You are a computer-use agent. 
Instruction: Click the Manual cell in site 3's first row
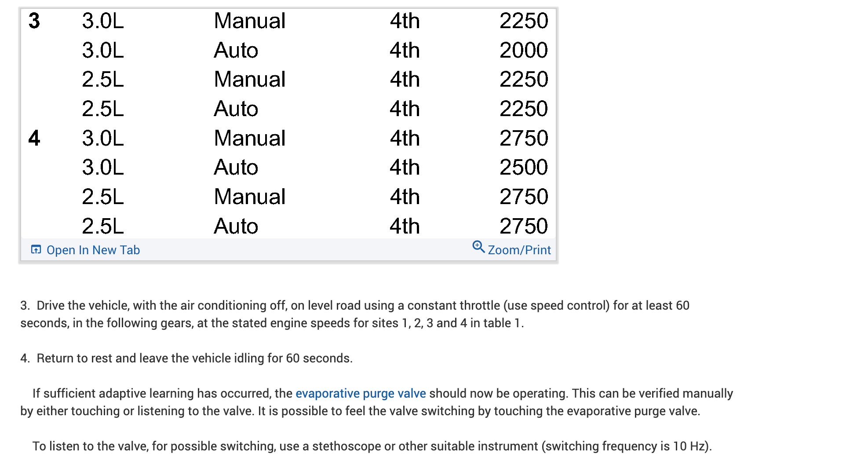(x=250, y=21)
